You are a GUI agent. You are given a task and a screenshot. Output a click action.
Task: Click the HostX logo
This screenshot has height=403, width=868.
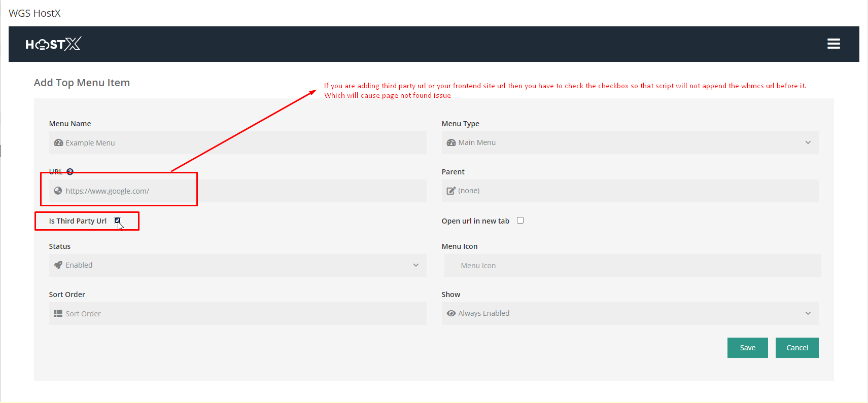53,44
